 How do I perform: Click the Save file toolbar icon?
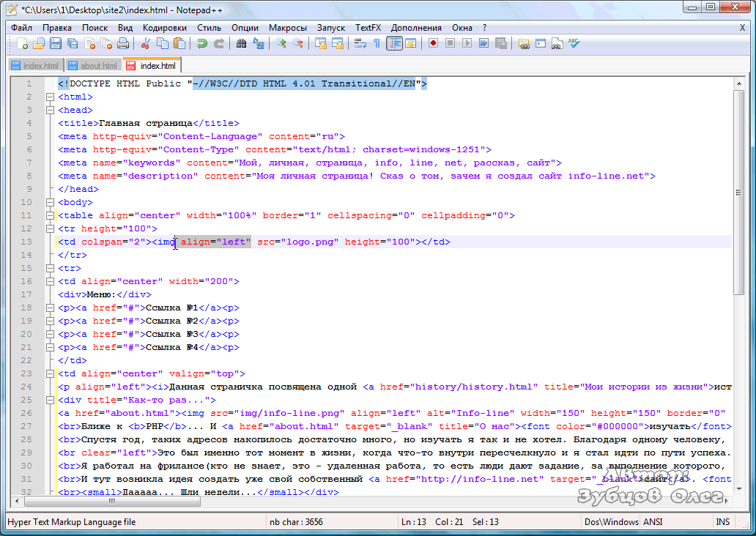click(56, 44)
